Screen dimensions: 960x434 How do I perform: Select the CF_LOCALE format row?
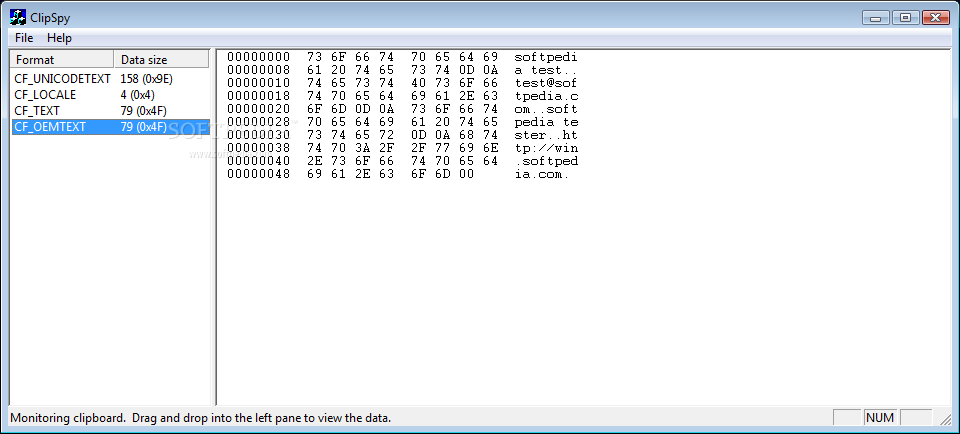[111, 95]
